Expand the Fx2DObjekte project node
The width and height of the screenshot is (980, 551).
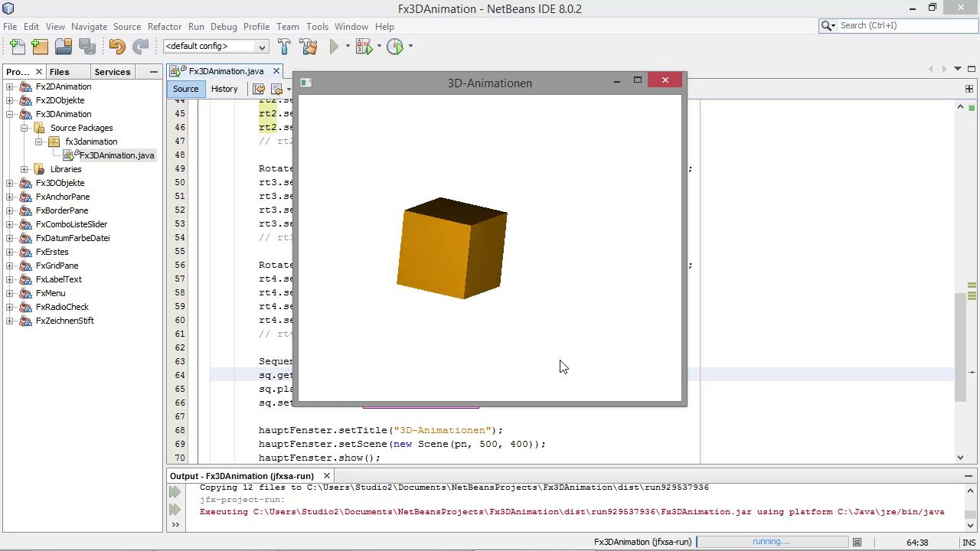point(9,100)
